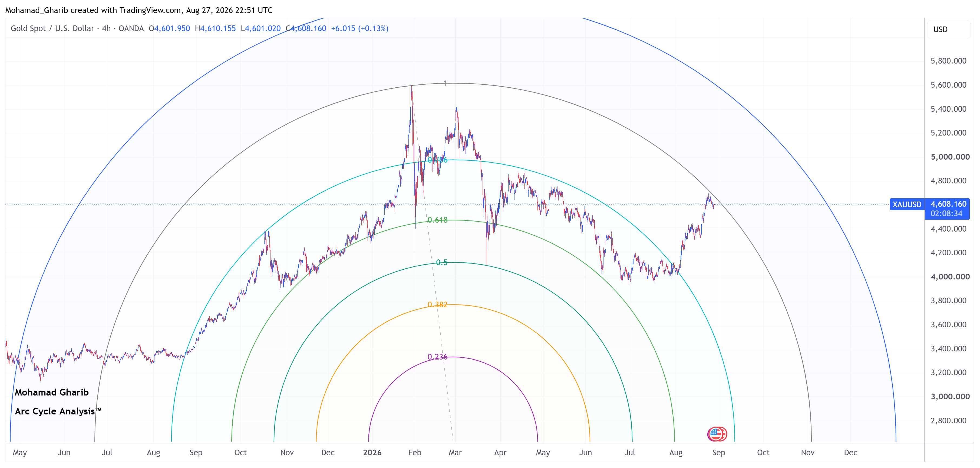Click the 2,800.000 price axis label
Viewport: 980px width, 468px height.
[948, 420]
